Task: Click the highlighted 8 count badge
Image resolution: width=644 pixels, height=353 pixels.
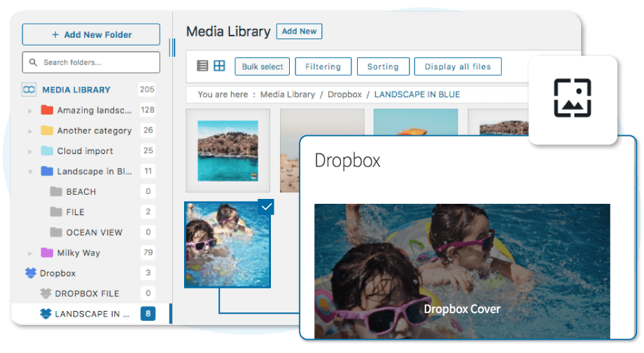Action: click(x=148, y=314)
